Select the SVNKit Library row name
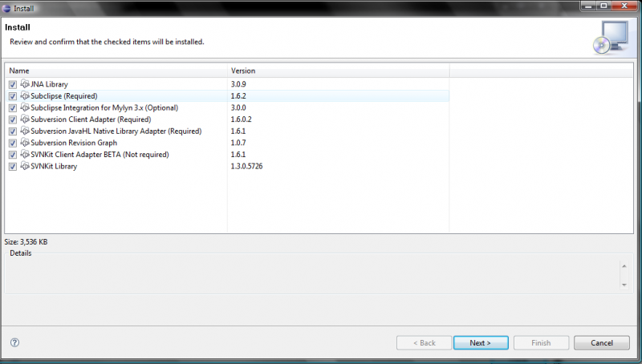The image size is (642, 364). click(x=54, y=167)
